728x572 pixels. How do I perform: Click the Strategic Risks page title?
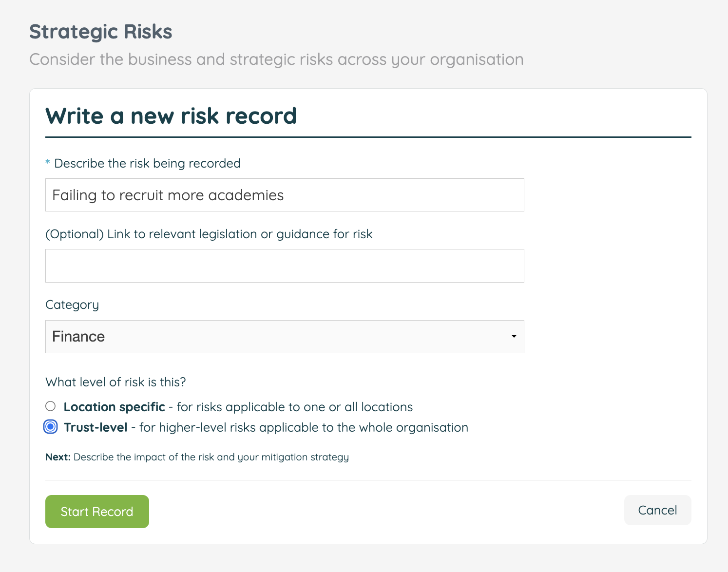[100, 31]
